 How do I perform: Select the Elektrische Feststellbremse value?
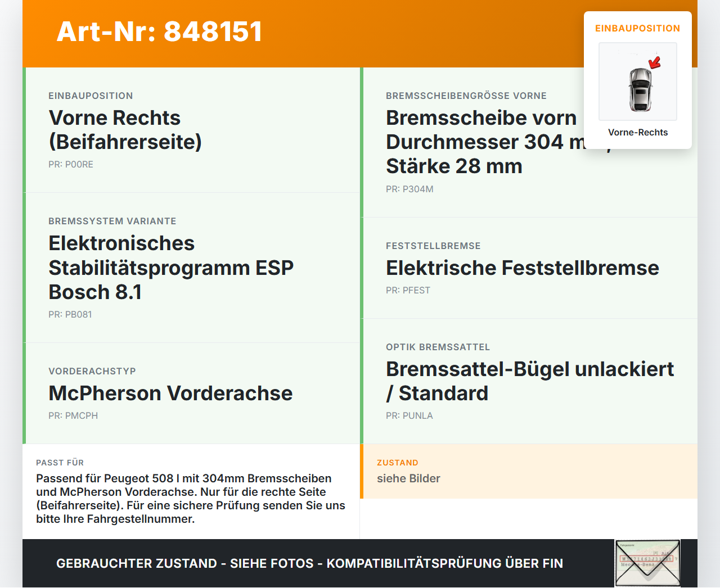523,268
